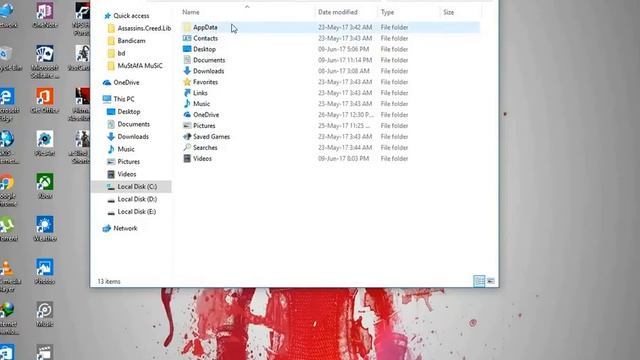The image size is (640, 360).
Task: Select the Searches magnifier icon
Action: [x=187, y=147]
